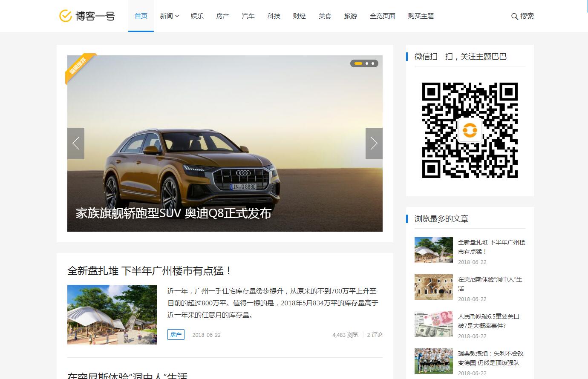Select the 美食 menu item

(x=325, y=16)
